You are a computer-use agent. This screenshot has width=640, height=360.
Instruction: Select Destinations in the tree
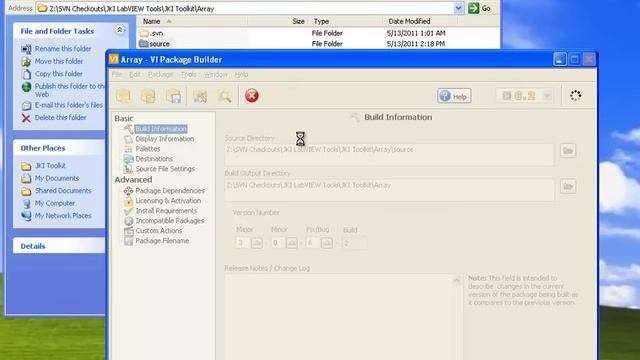(x=154, y=159)
